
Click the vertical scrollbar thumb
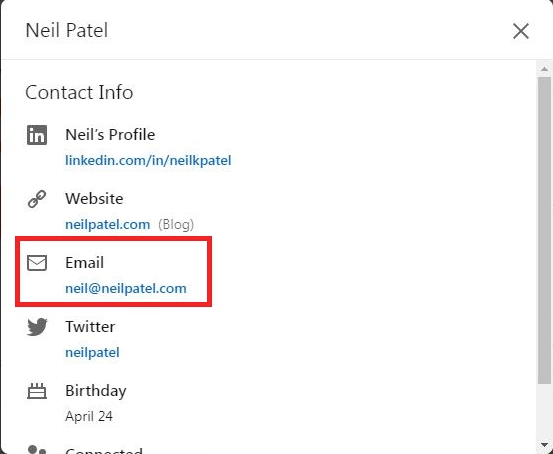click(x=544, y=230)
